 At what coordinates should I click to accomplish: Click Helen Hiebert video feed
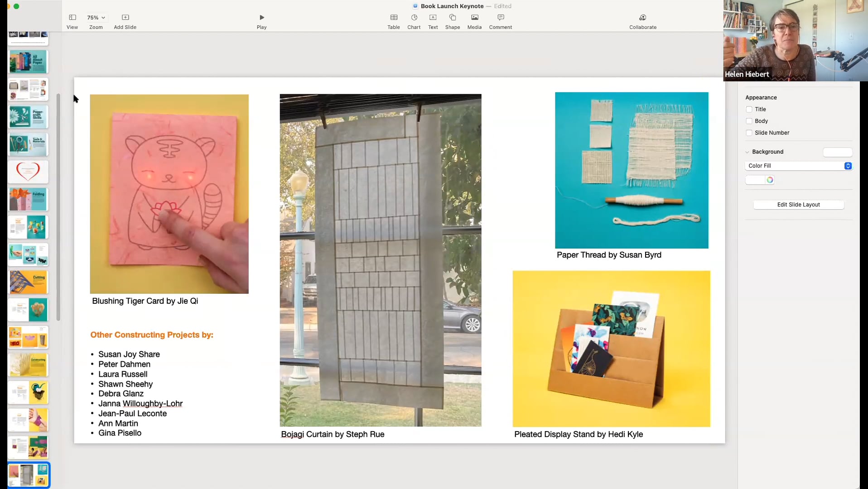click(x=796, y=41)
